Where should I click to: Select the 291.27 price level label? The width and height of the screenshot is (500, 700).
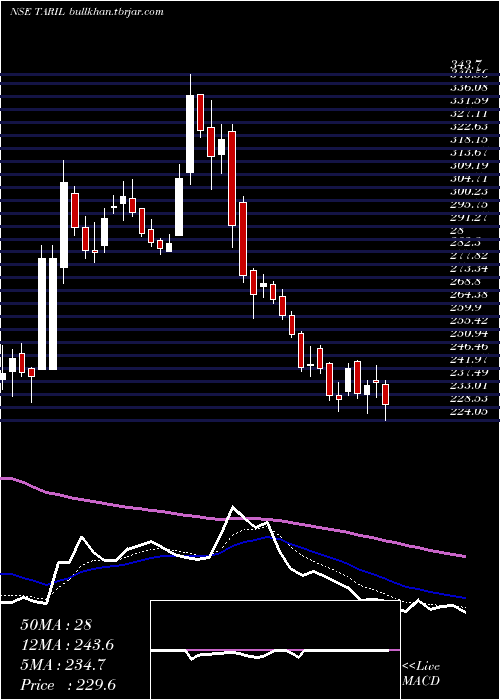tap(469, 217)
